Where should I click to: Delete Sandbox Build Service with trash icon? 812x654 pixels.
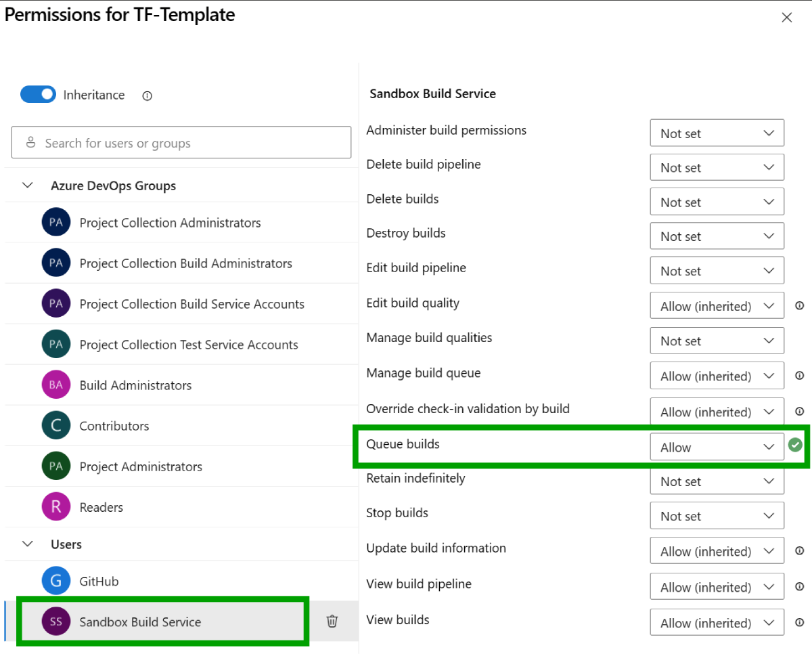332,621
